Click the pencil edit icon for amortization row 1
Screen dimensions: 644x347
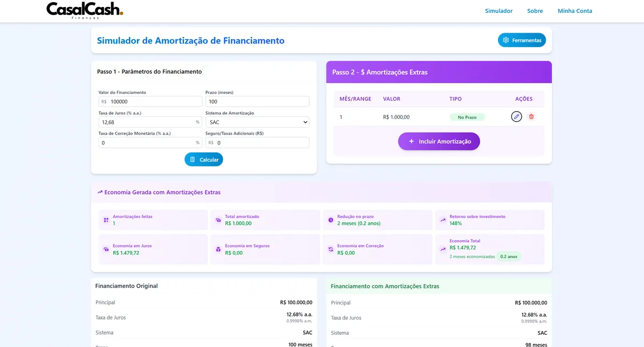point(516,116)
